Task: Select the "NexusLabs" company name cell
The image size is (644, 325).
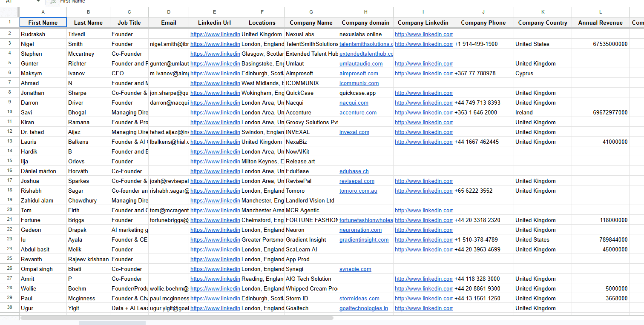Action: (311, 34)
